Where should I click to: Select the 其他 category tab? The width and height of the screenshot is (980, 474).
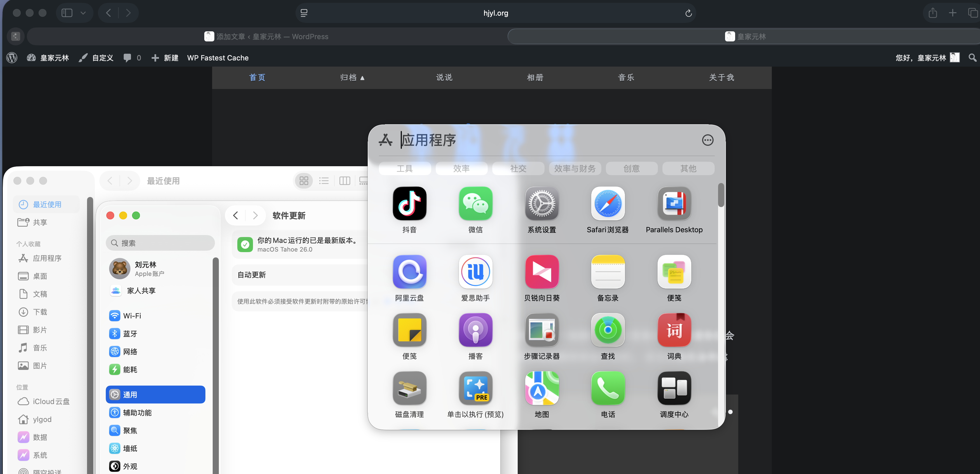point(688,168)
